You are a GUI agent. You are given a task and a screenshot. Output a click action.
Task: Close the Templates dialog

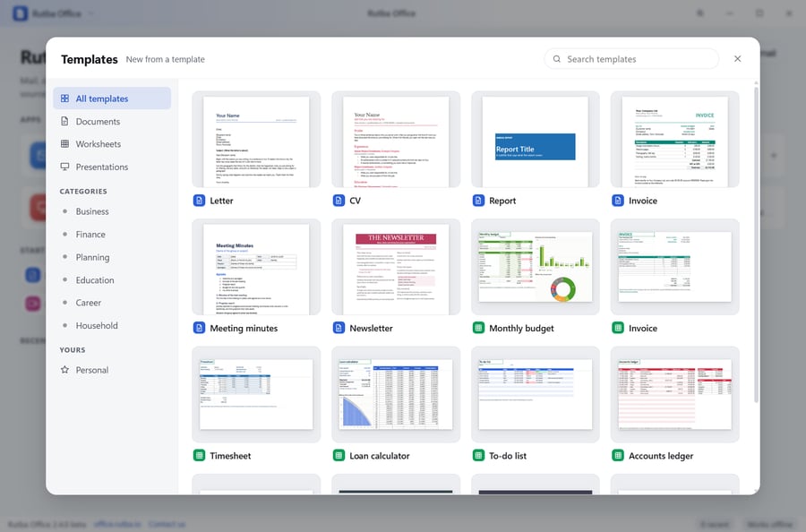(738, 58)
